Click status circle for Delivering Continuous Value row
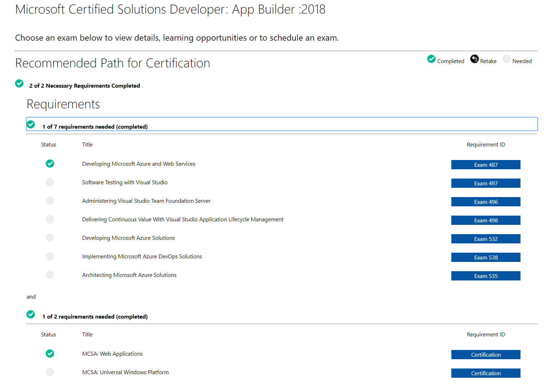 (50, 219)
